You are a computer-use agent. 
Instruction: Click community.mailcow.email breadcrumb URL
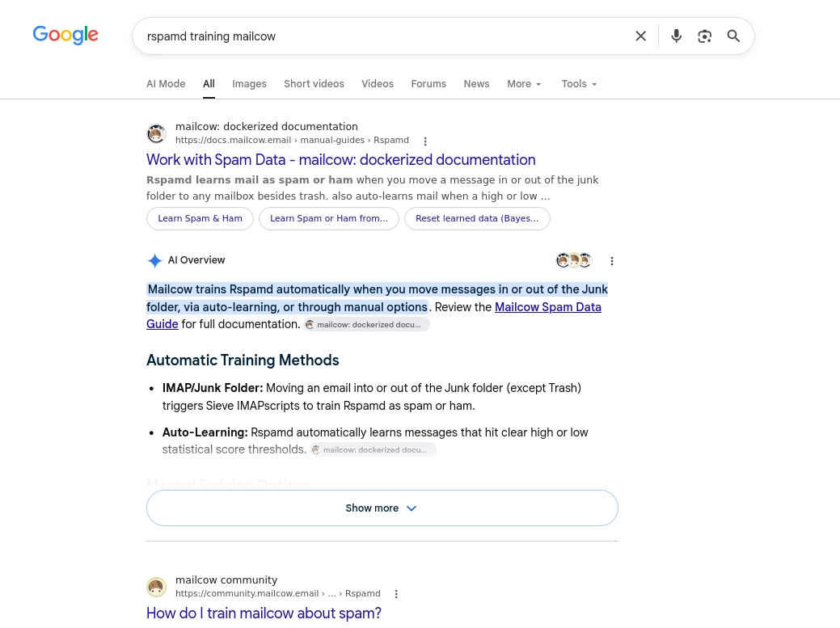point(277,594)
